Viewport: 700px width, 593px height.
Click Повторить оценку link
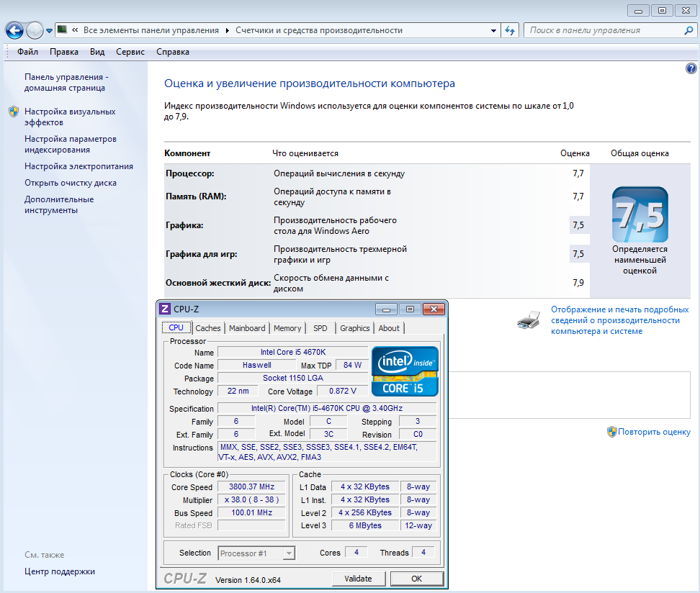(654, 432)
